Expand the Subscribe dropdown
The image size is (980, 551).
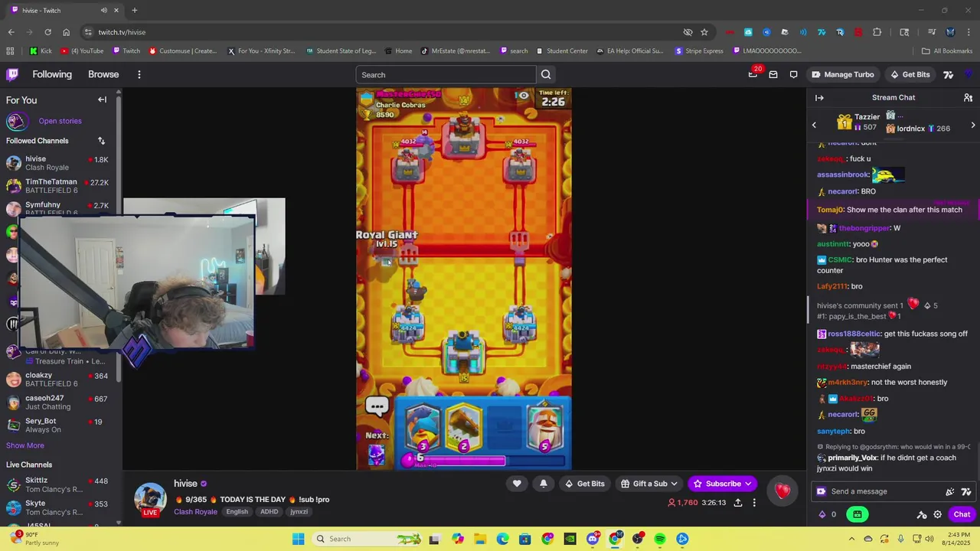(x=748, y=484)
